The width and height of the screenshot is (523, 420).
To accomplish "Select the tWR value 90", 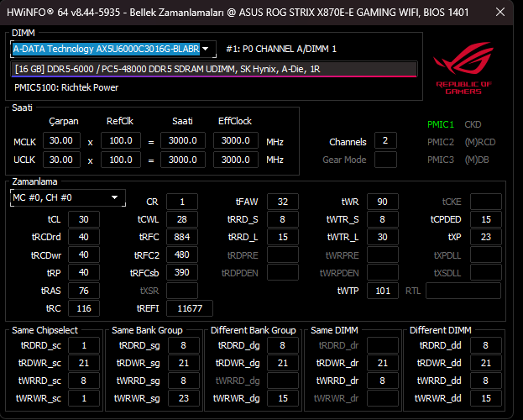I will tap(383, 202).
